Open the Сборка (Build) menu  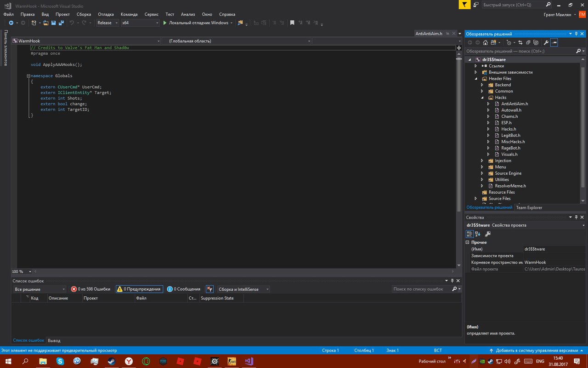(x=84, y=14)
